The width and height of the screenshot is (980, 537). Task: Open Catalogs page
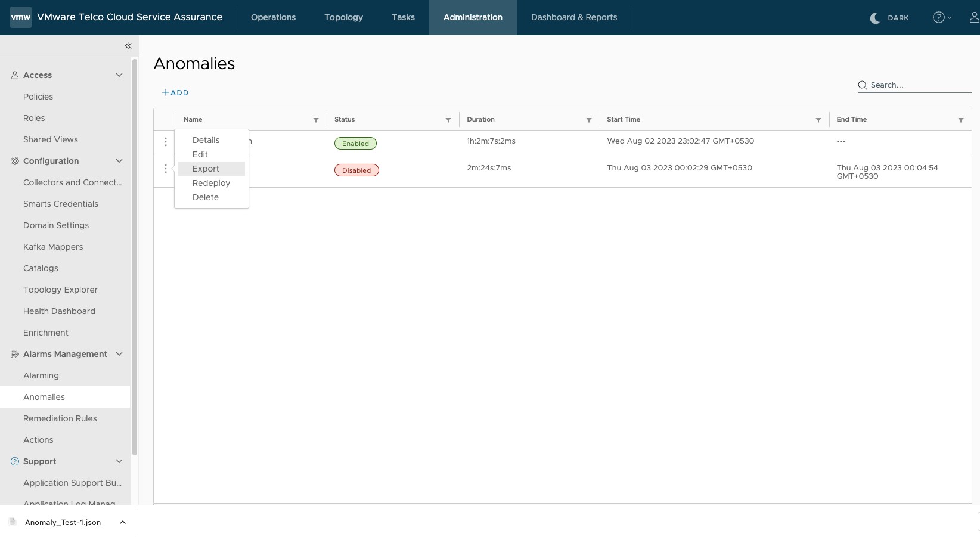pos(41,268)
